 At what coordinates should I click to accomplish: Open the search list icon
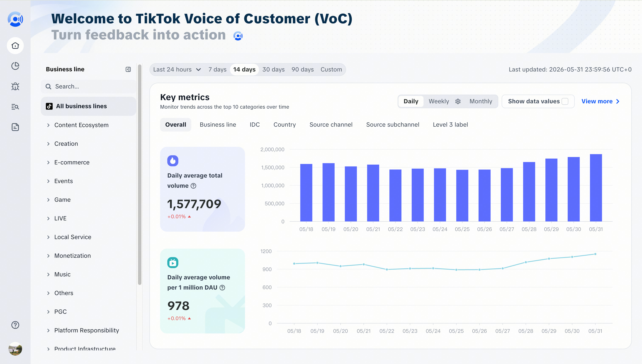point(15,107)
